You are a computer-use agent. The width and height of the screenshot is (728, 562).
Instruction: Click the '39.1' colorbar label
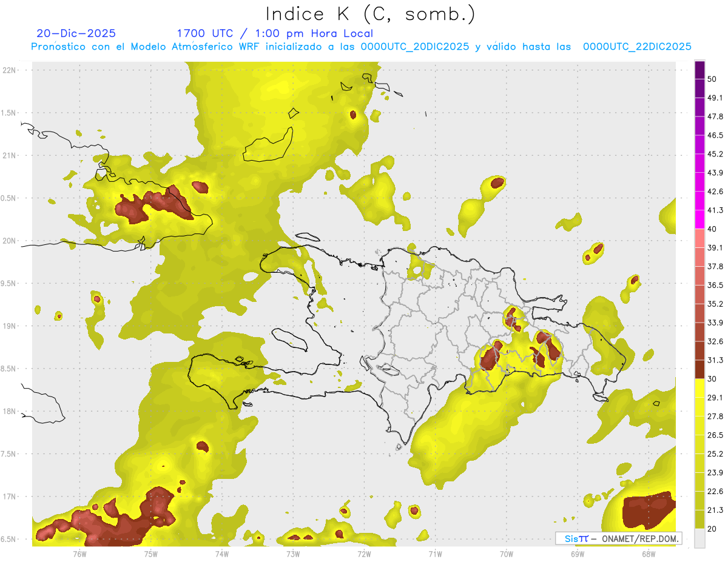click(x=715, y=247)
